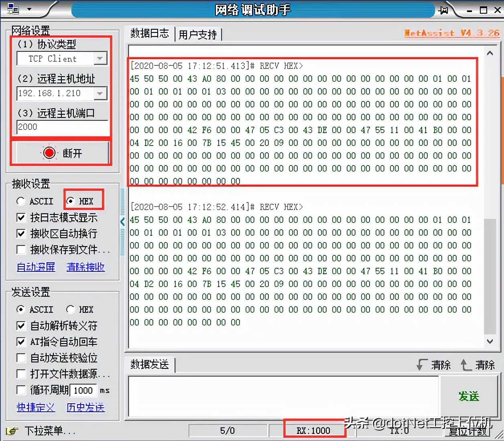Enable the 接收保存到文件 checkbox
The height and width of the screenshot is (441, 504).
(21, 250)
